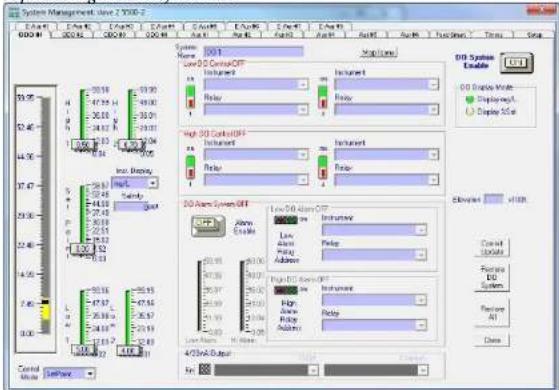This screenshot has width=559, height=390.
Task: Switch to the ODO #4 tab
Action: click(x=156, y=35)
